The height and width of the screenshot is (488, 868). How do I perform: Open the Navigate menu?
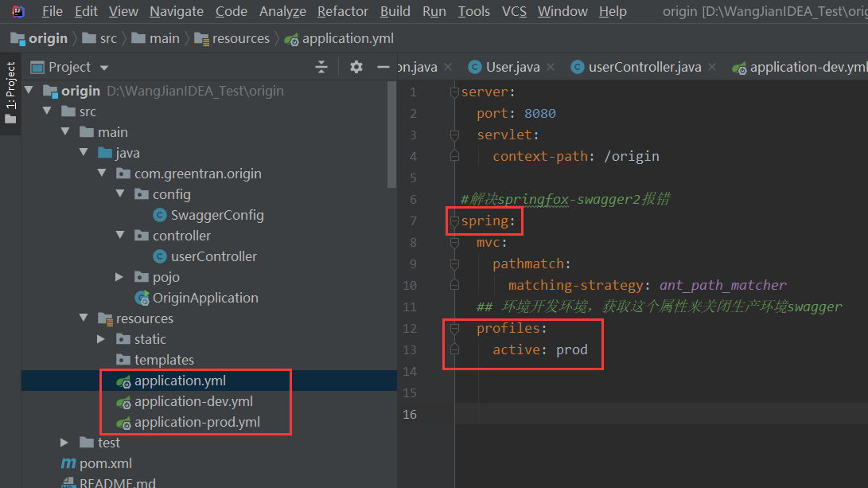177,11
